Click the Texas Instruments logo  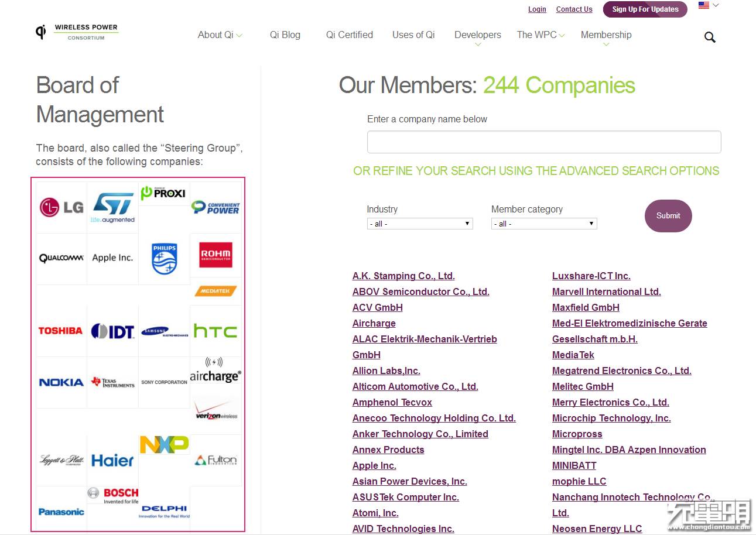[112, 382]
